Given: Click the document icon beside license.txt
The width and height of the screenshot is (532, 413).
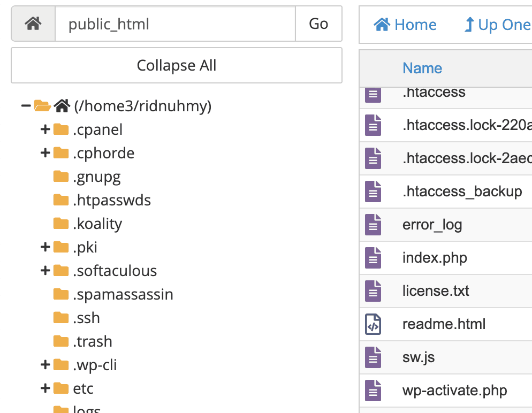Looking at the screenshot, I should (x=373, y=290).
